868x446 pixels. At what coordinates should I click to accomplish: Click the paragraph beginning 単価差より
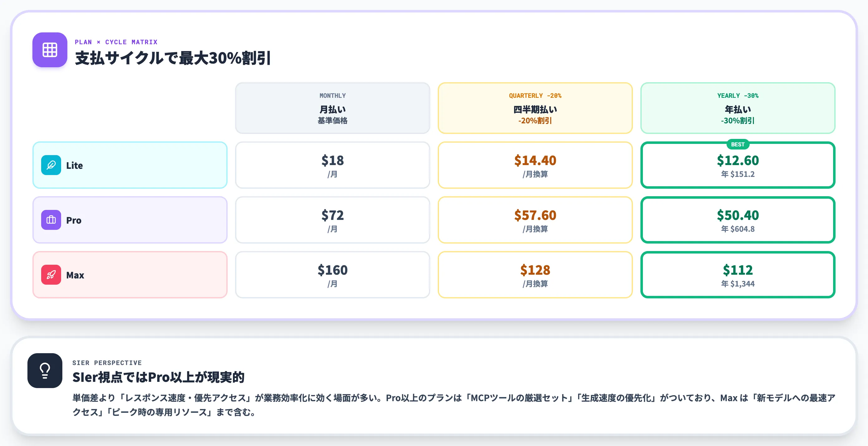pos(454,405)
